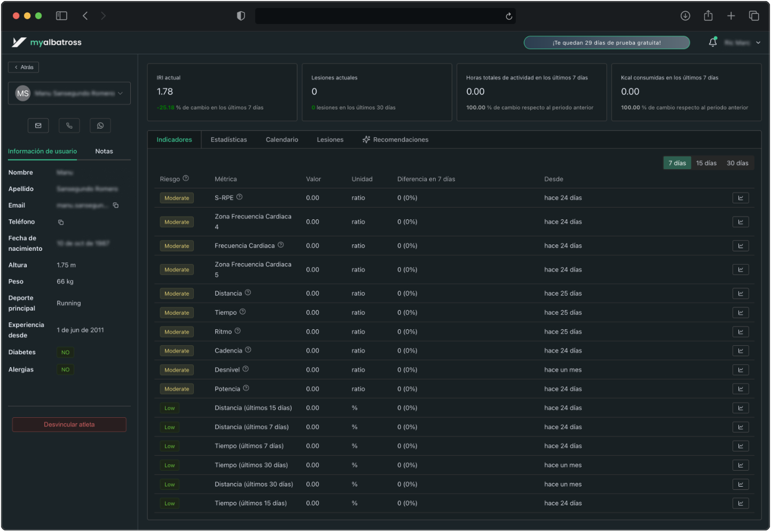Click the email contact icon button

coord(38,125)
